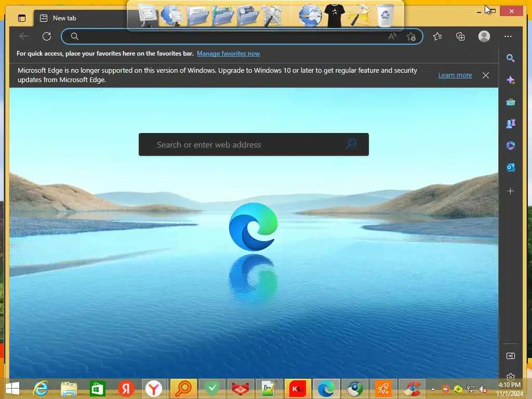Image resolution: width=532 pixels, height=399 pixels.
Task: Open orange magnifier app on taskbar
Action: tap(183, 389)
